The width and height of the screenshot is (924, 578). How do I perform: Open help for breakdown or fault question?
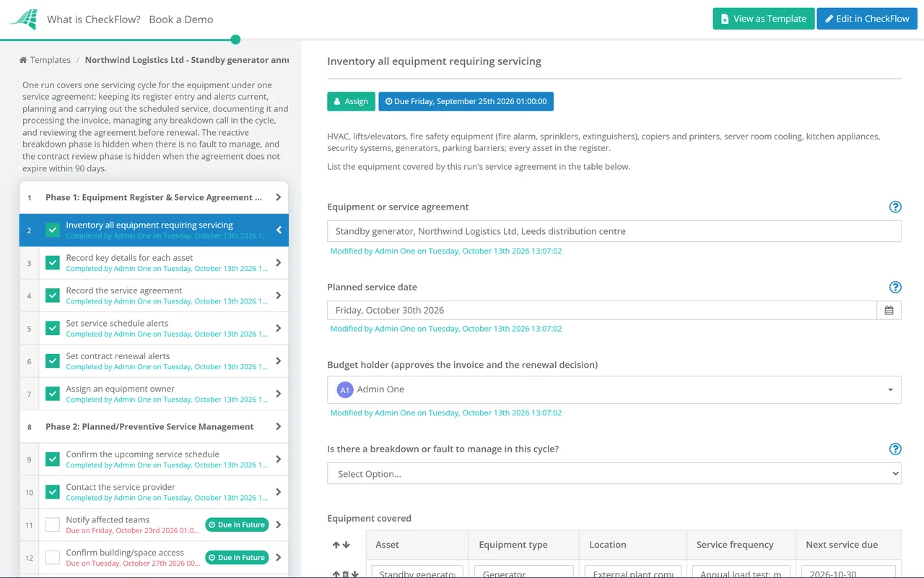tap(895, 449)
